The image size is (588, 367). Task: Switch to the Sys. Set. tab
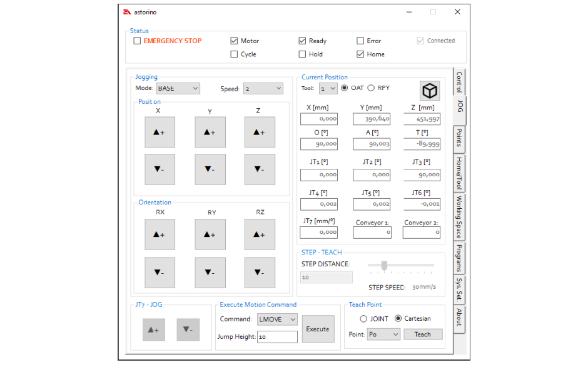tap(459, 289)
